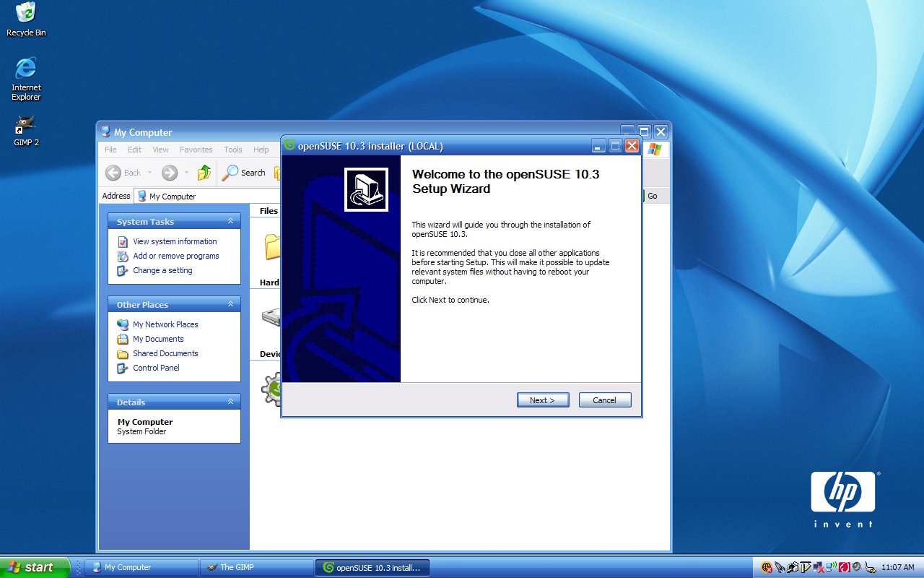The image size is (924, 578).
Task: Click the My Documents folder icon
Action: tap(123, 339)
